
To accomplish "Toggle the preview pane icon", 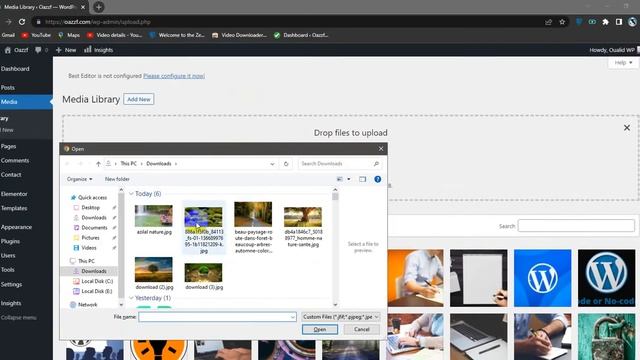I will coord(362,179).
